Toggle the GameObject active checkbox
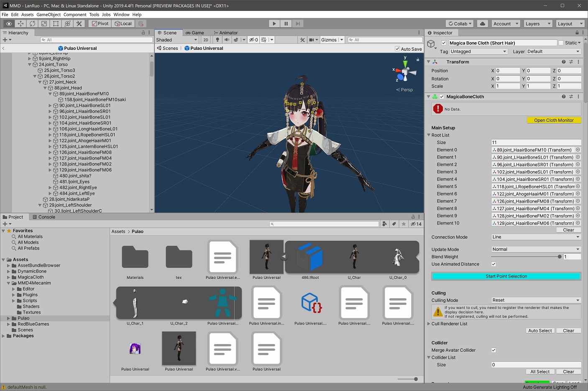This screenshot has height=391, width=588. coord(444,43)
